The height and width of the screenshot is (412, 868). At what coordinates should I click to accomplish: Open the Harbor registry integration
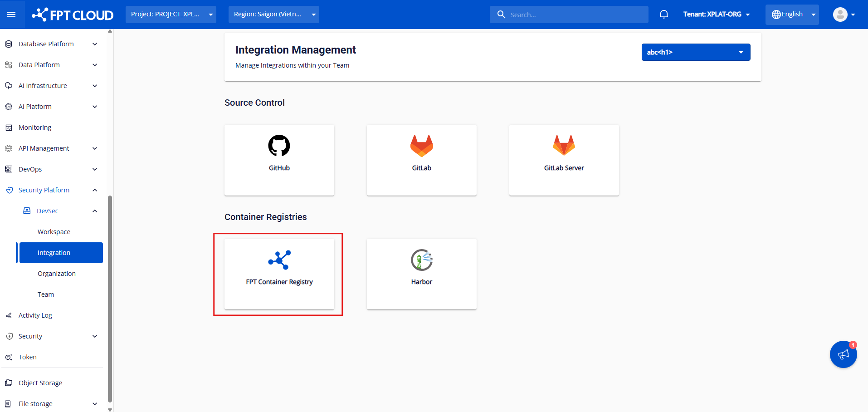tap(421, 274)
